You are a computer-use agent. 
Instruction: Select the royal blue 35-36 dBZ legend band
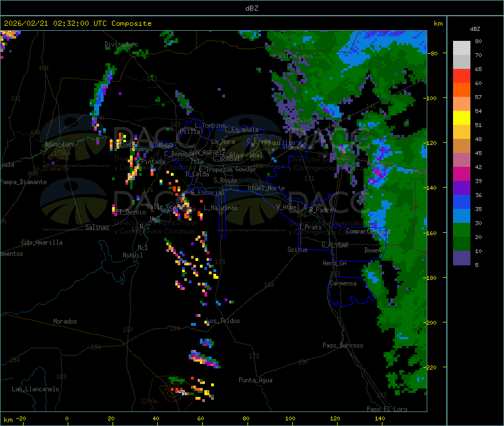(x=461, y=202)
